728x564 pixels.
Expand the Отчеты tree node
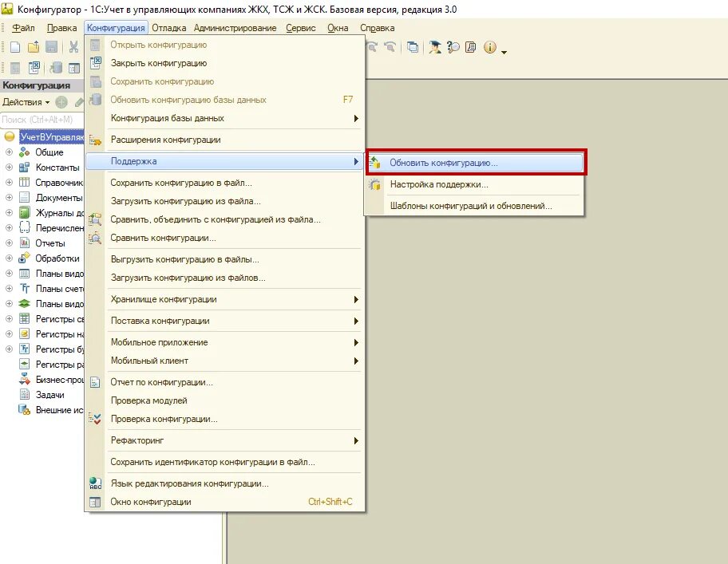click(x=9, y=243)
